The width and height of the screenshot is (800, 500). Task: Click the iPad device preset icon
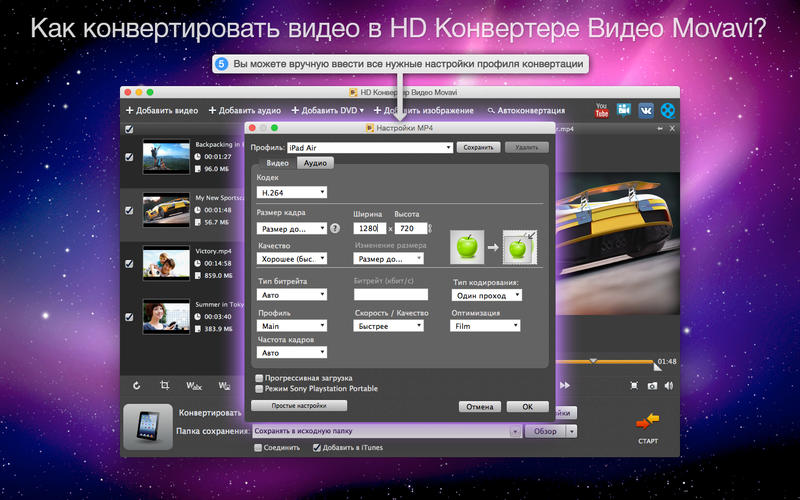click(x=148, y=427)
